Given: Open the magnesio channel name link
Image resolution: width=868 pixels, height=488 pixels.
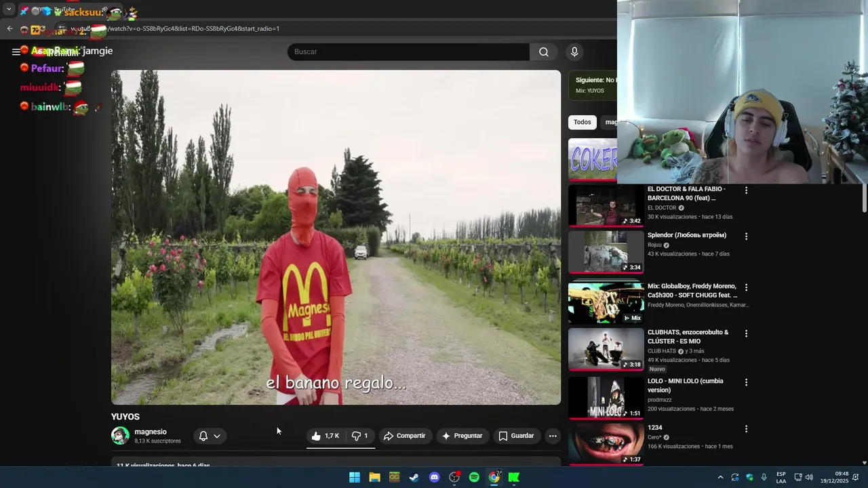Looking at the screenshot, I should click(151, 432).
